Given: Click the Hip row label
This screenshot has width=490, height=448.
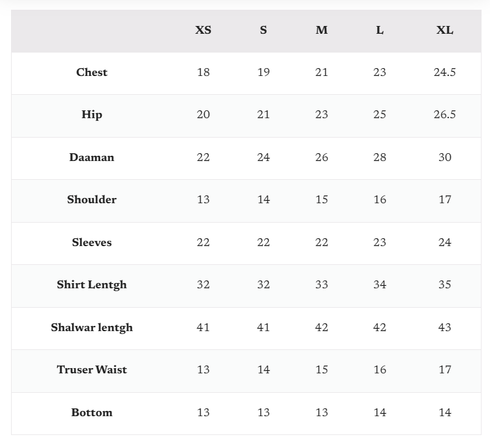Looking at the screenshot, I should click(92, 115).
